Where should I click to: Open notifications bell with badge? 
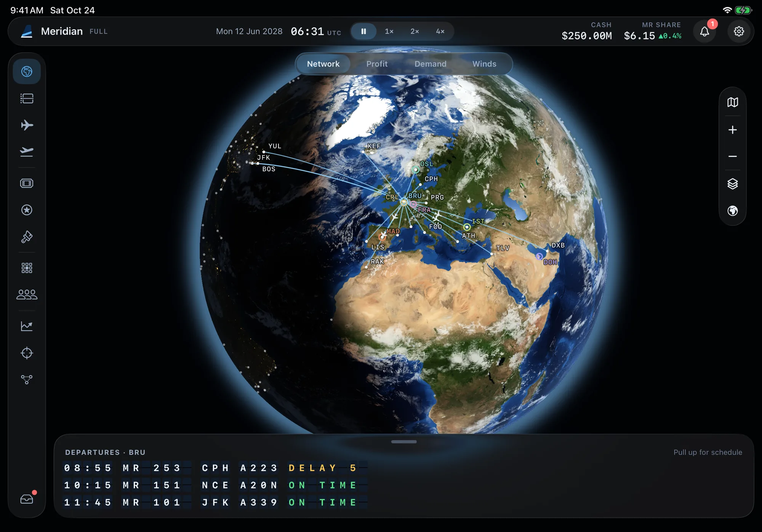705,31
